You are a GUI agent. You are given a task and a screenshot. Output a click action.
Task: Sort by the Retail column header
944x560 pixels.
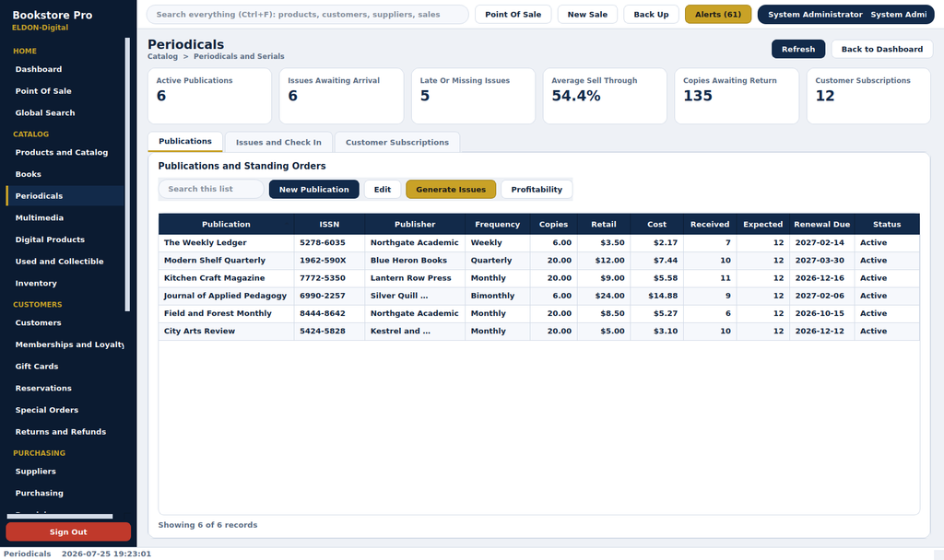tap(603, 225)
